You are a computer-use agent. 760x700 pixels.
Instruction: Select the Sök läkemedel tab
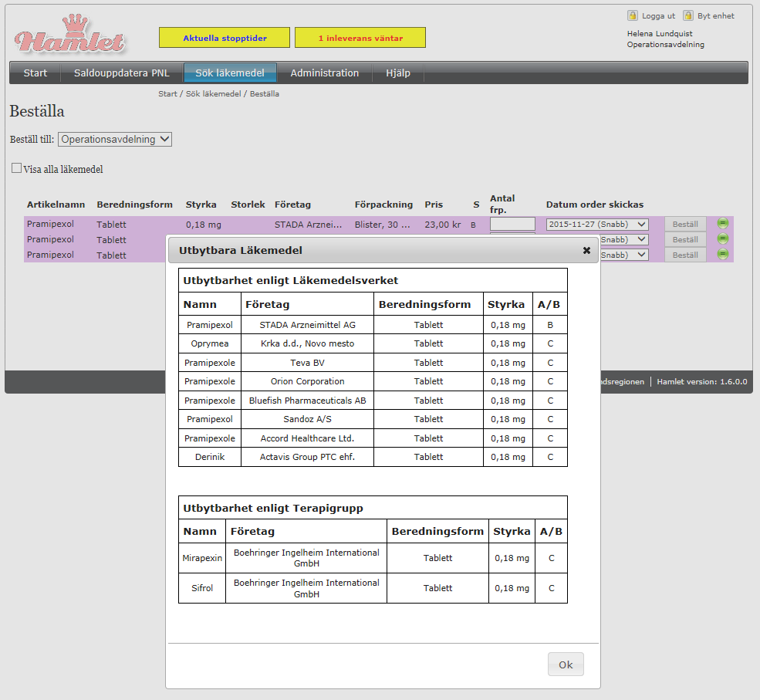[230, 73]
